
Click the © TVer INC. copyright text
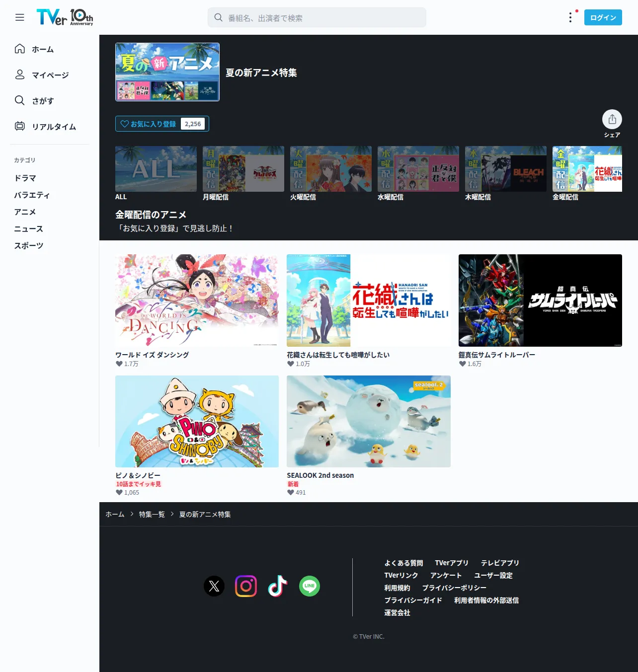pos(369,636)
